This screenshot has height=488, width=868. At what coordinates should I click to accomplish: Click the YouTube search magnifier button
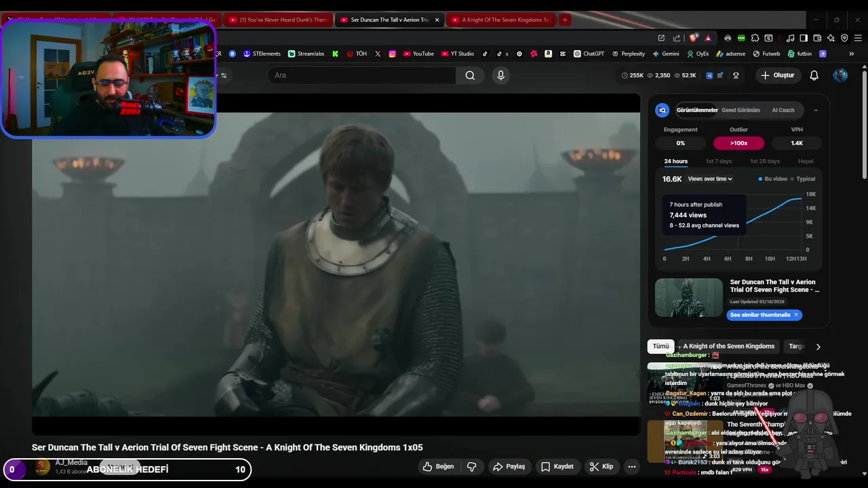click(470, 75)
